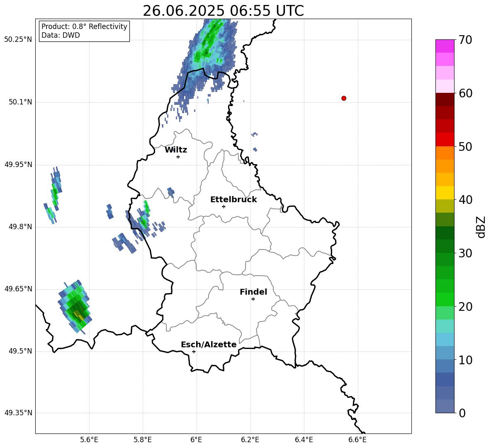
Task: Click the Wiltz station cross marker
Action: pos(178,157)
